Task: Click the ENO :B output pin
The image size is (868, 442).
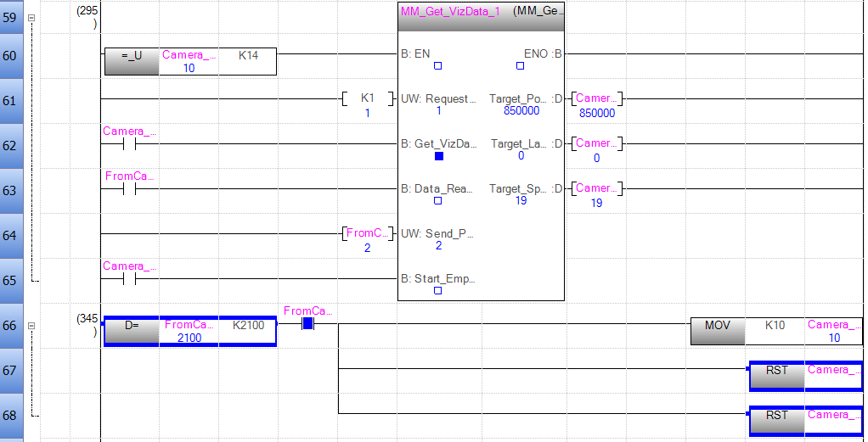Action: 543,53
